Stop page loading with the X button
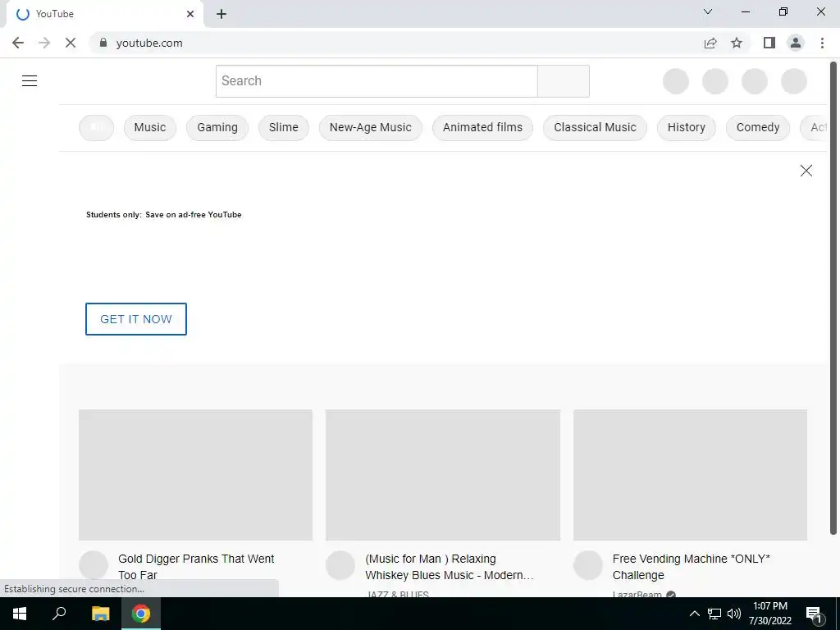 (71, 43)
